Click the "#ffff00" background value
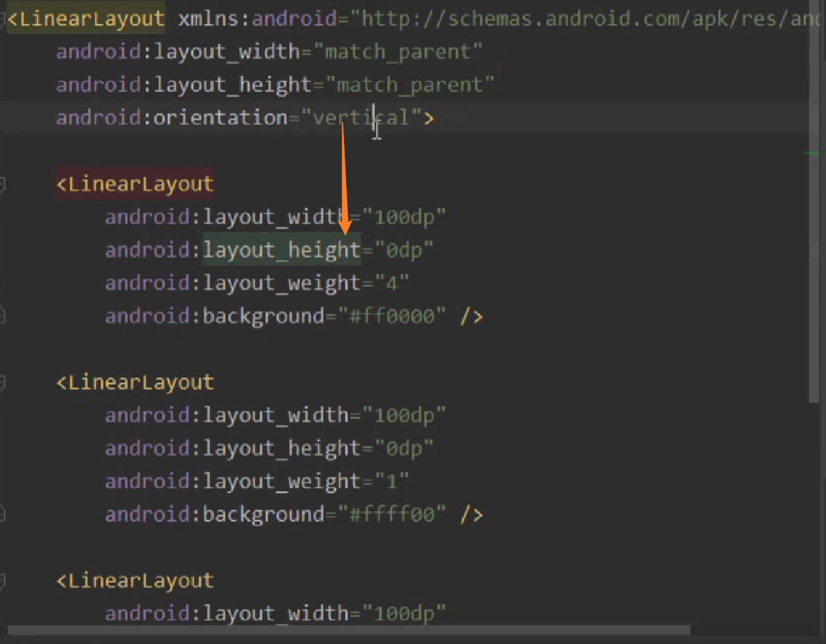 pyautogui.click(x=391, y=515)
